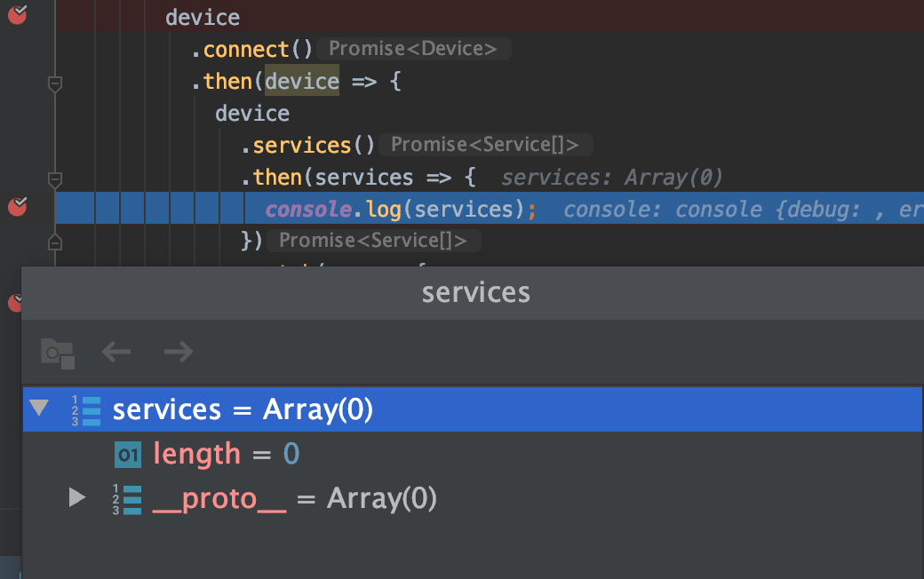Click the Set Object Root folder icon
The width and height of the screenshot is (924, 579).
58,353
